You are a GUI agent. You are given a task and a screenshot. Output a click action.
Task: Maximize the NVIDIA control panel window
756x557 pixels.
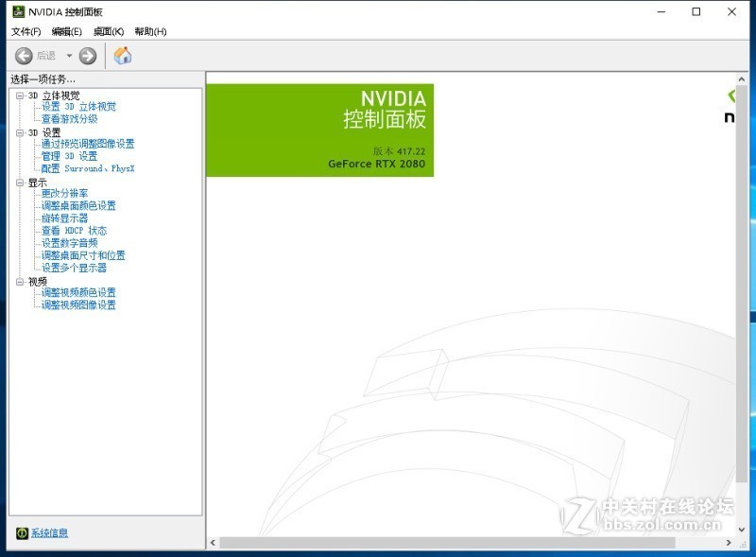696,11
